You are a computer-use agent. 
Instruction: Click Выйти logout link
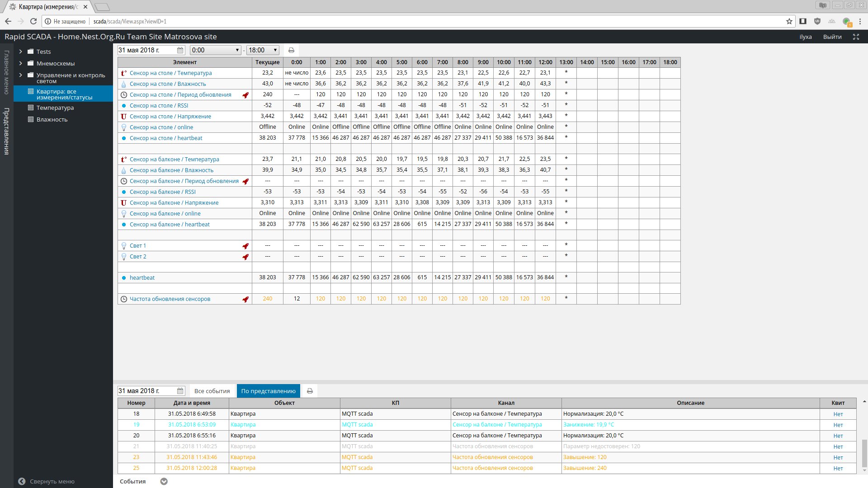point(832,37)
